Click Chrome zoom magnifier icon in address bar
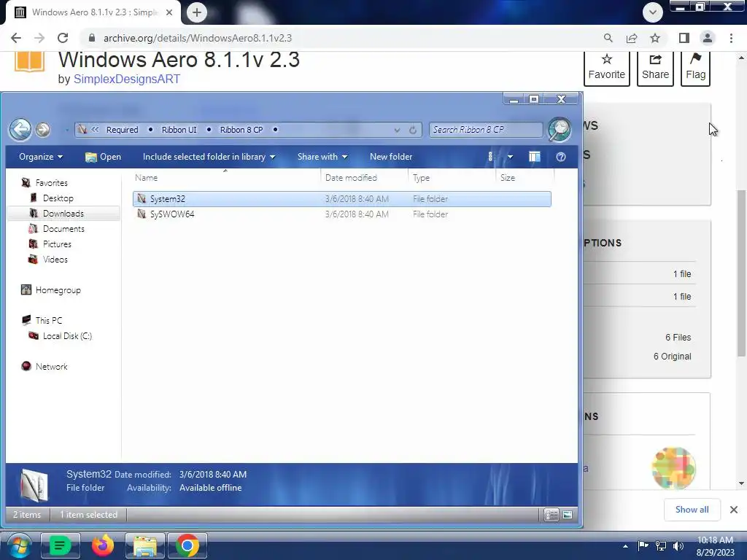Image resolution: width=747 pixels, height=560 pixels. coord(608,38)
